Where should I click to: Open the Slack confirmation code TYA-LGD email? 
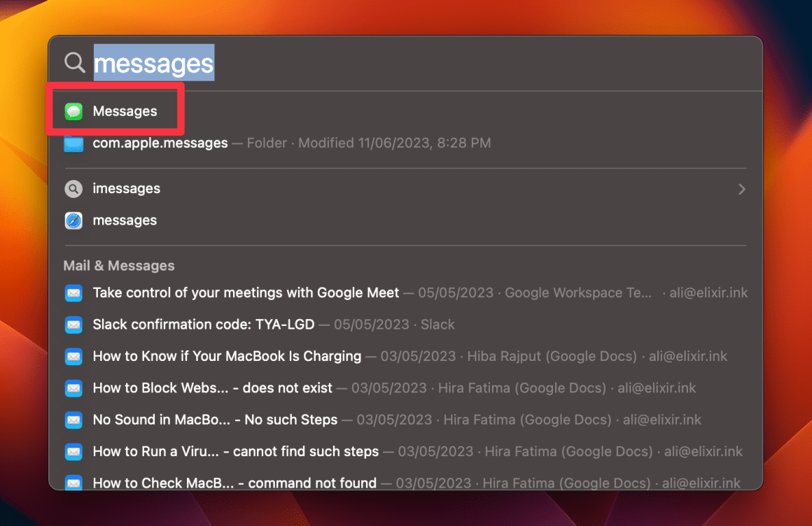(203, 325)
